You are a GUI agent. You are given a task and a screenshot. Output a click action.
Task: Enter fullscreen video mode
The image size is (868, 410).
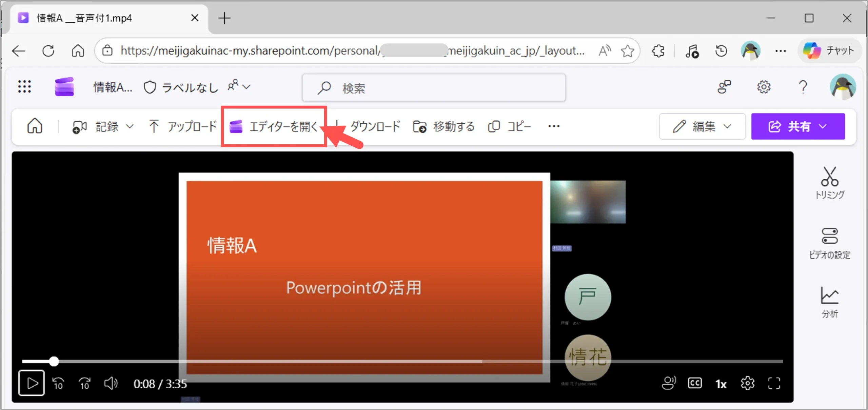click(x=774, y=384)
